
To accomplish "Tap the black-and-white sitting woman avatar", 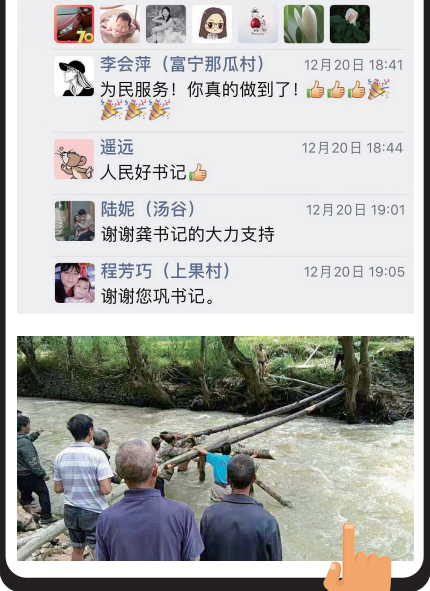I will [x=166, y=24].
